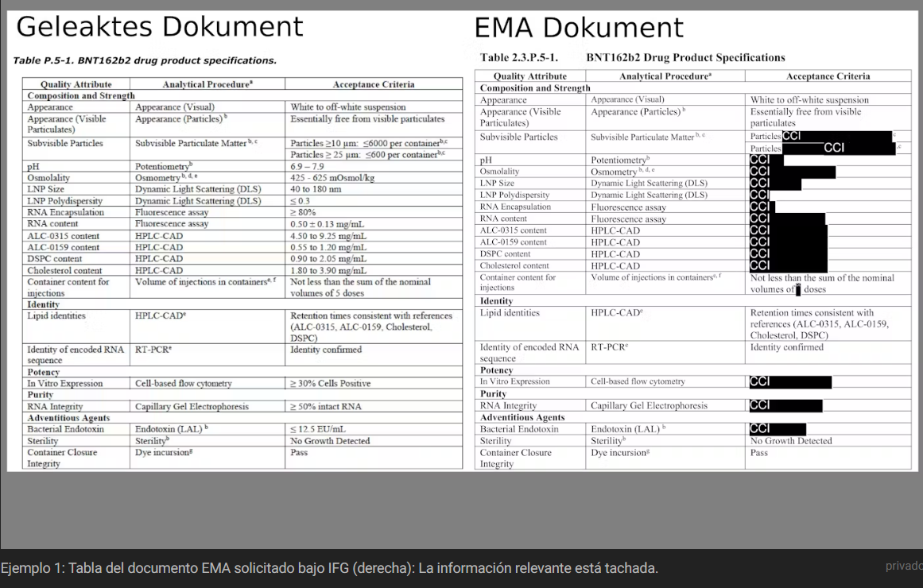Select the '425 - 625 mOsmol/kg' value
This screenshot has height=588, width=923.
pyautogui.click(x=332, y=178)
